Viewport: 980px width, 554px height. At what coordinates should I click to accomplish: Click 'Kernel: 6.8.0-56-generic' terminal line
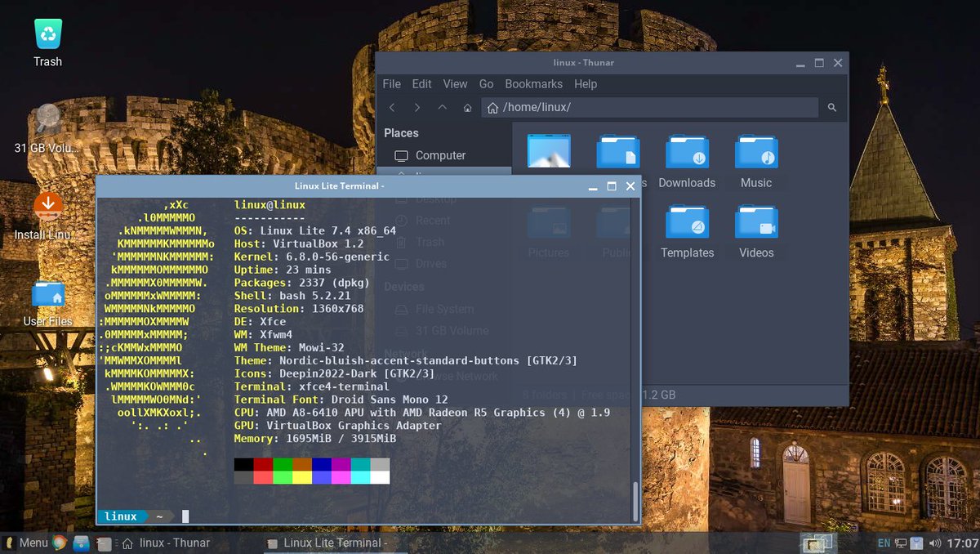(312, 257)
